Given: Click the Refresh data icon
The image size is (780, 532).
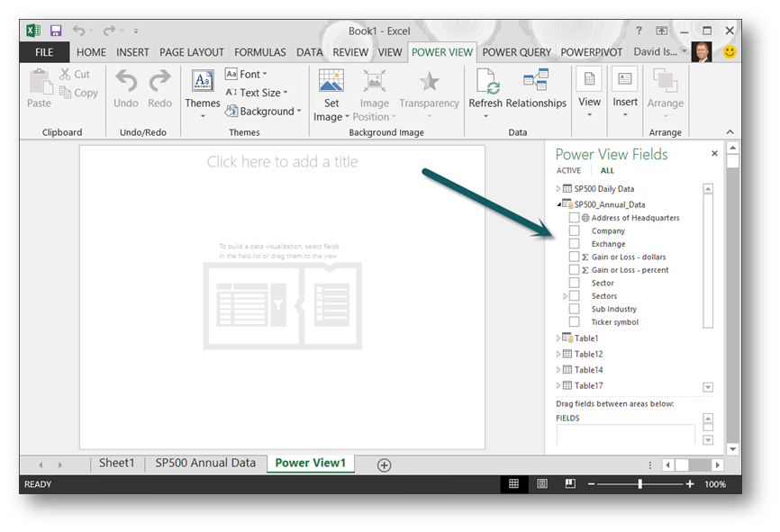Looking at the screenshot, I should (x=487, y=81).
